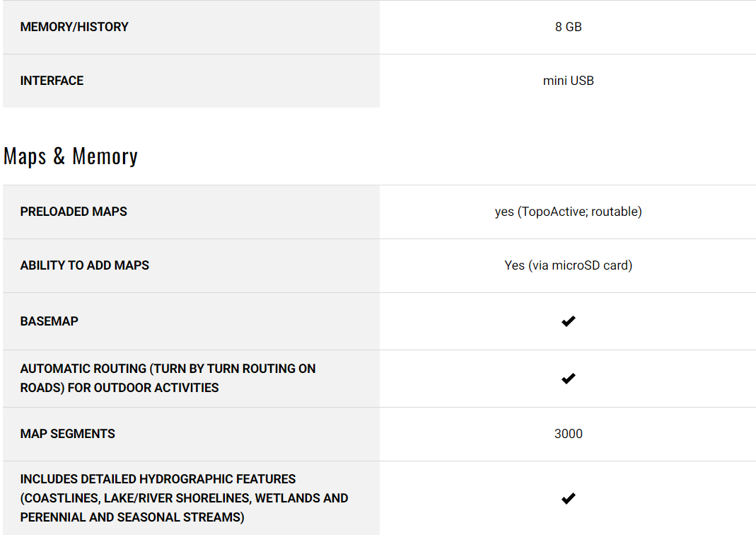Select the 3000 map segments value
The image size is (756, 535).
pos(568,434)
